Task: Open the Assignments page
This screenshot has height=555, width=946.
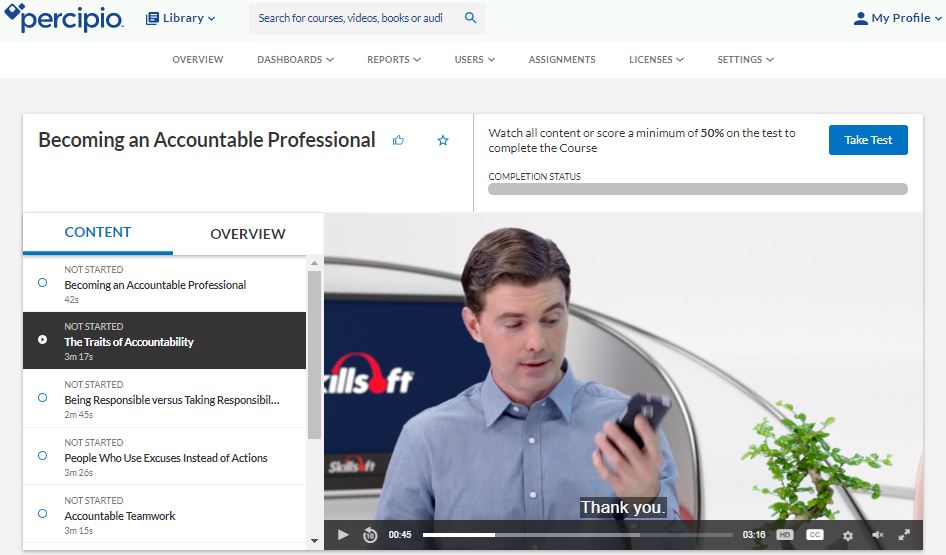Action: tap(562, 60)
